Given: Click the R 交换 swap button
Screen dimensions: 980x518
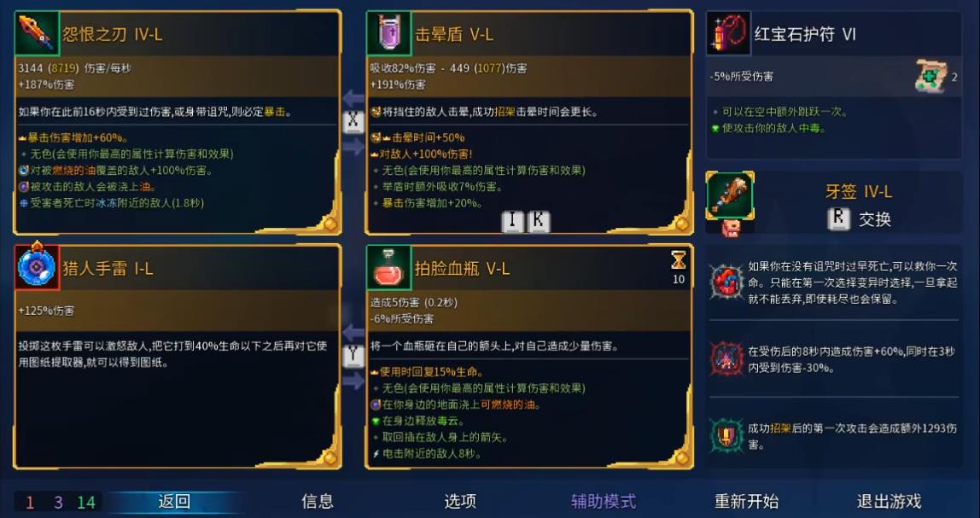Looking at the screenshot, I should pyautogui.click(x=860, y=218).
